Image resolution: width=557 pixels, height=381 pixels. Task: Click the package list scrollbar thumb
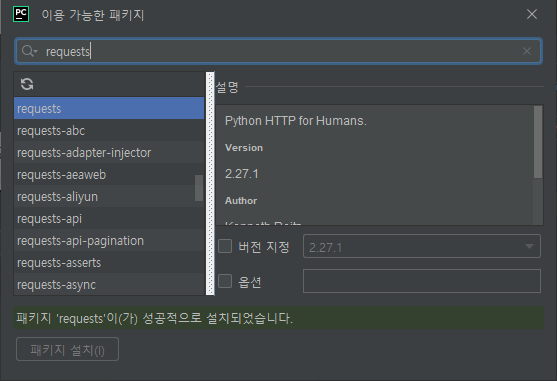click(x=199, y=188)
